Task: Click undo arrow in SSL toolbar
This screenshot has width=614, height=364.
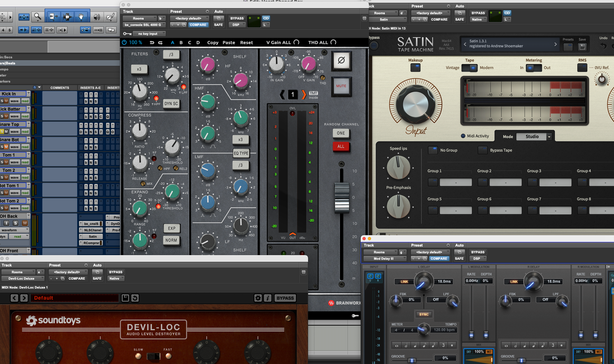Action: [152, 42]
